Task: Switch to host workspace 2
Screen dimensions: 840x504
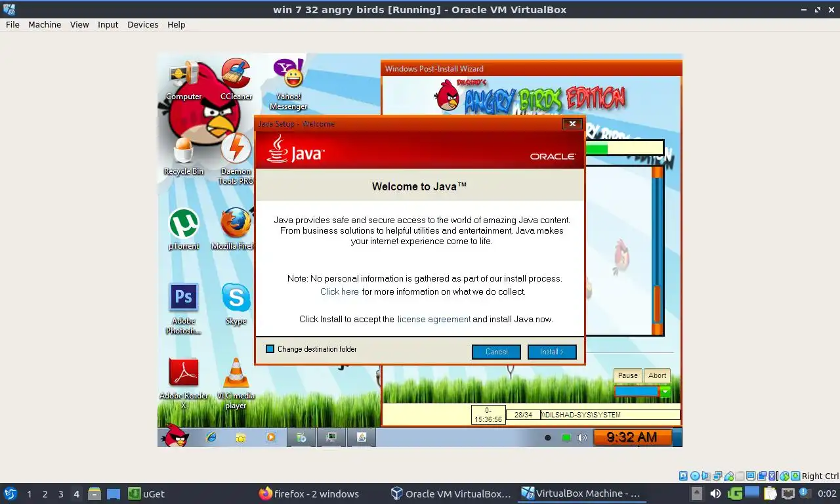Action: click(45, 494)
